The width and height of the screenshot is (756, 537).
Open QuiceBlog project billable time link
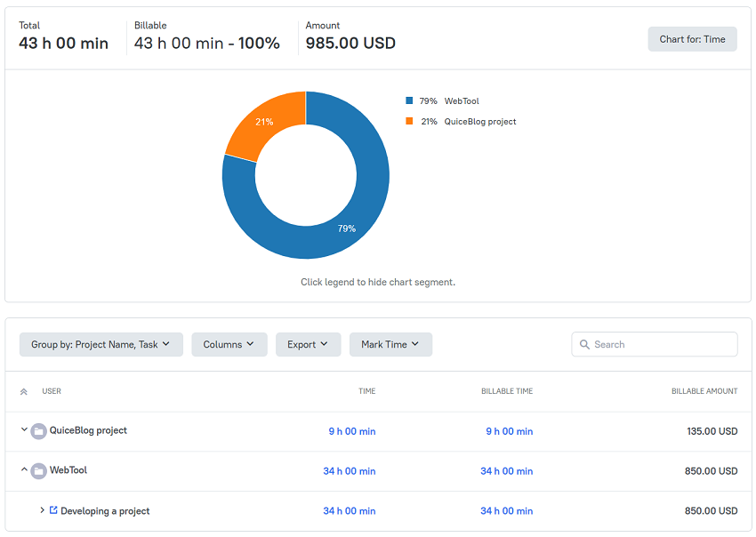(509, 431)
